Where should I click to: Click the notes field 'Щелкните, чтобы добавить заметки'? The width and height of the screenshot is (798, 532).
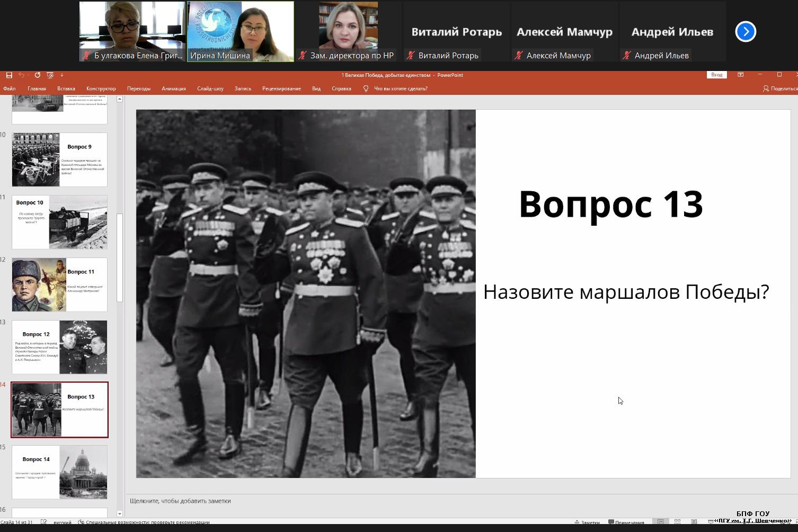pos(180,501)
